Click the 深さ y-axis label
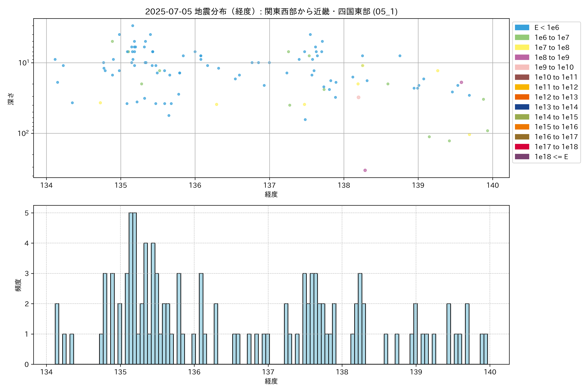 tap(11, 99)
